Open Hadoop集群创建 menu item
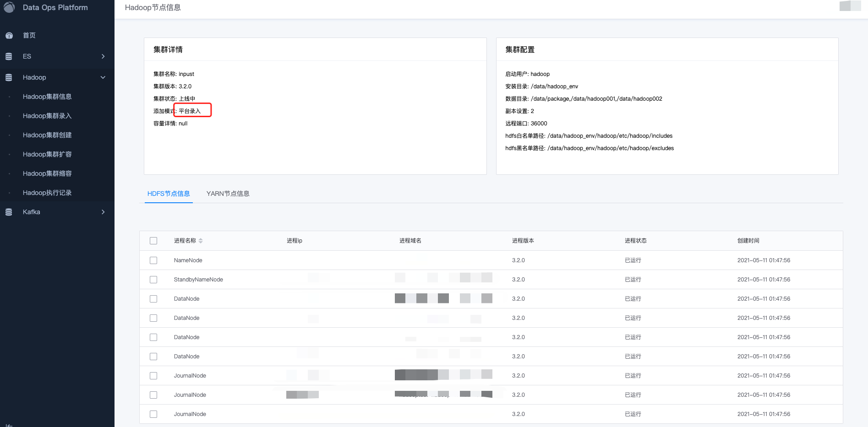The height and width of the screenshot is (427, 868). (x=47, y=135)
